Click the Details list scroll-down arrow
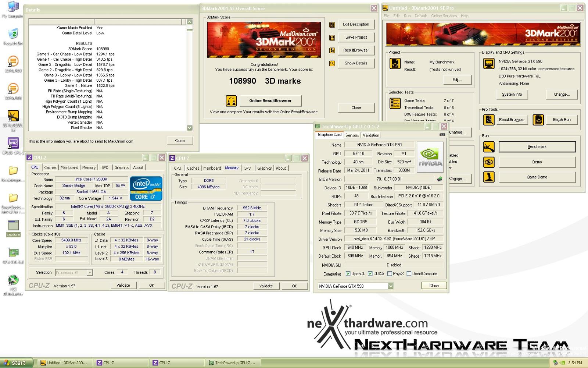The width and height of the screenshot is (588, 368). [x=190, y=128]
